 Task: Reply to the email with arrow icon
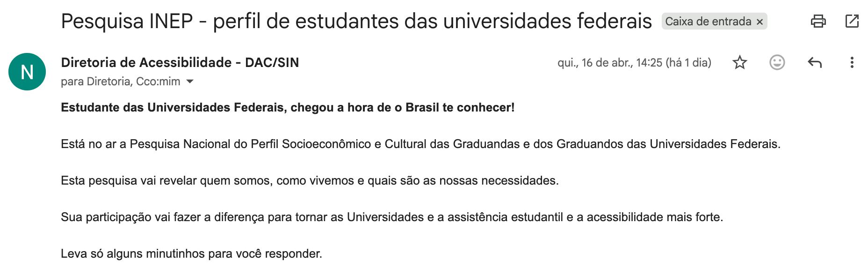click(815, 62)
